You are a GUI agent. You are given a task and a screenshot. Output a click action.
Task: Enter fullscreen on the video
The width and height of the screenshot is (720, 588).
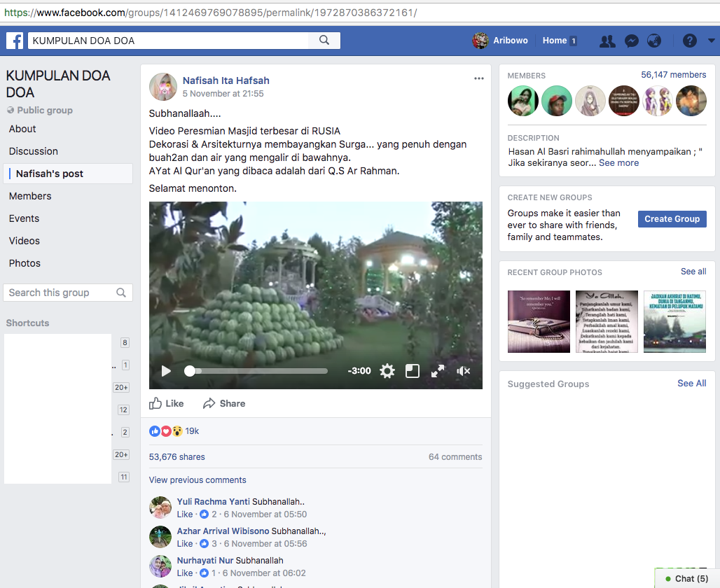(x=438, y=371)
